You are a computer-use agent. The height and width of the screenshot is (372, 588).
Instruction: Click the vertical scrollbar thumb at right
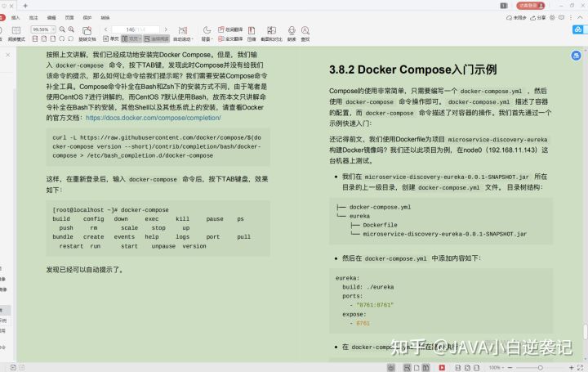click(585, 331)
